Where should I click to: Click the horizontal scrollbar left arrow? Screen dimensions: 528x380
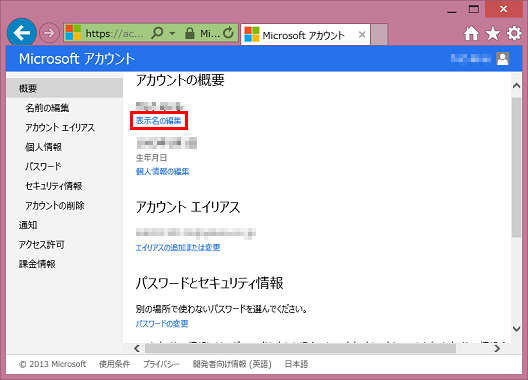[x=137, y=348]
